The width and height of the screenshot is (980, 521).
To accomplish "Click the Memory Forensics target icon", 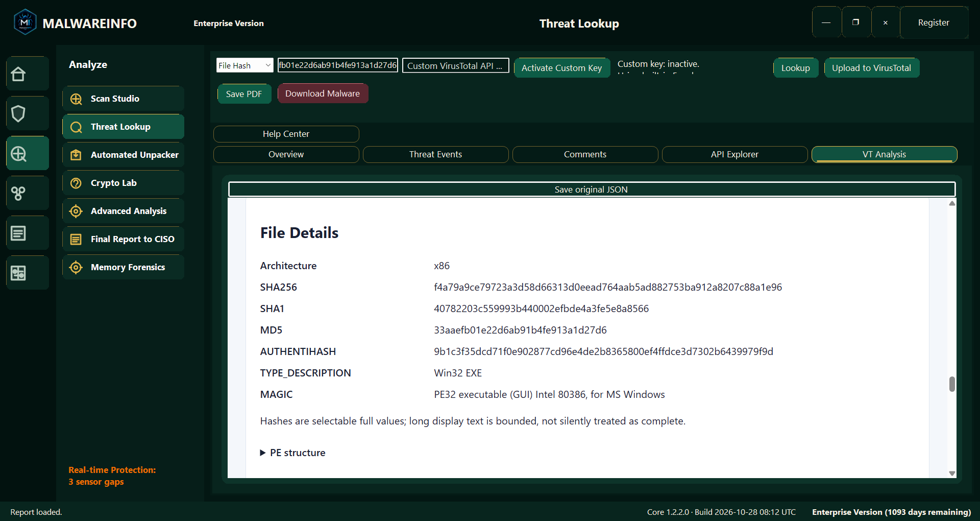I will tap(76, 268).
